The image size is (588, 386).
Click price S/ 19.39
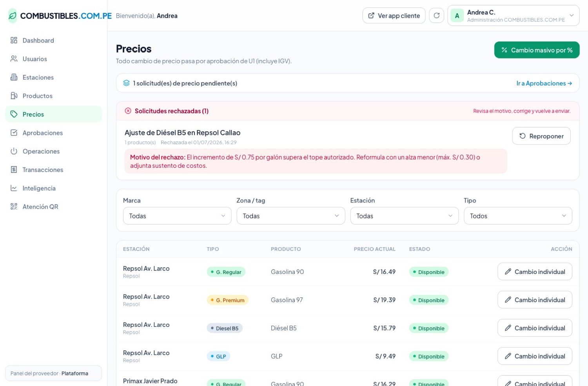click(x=384, y=300)
